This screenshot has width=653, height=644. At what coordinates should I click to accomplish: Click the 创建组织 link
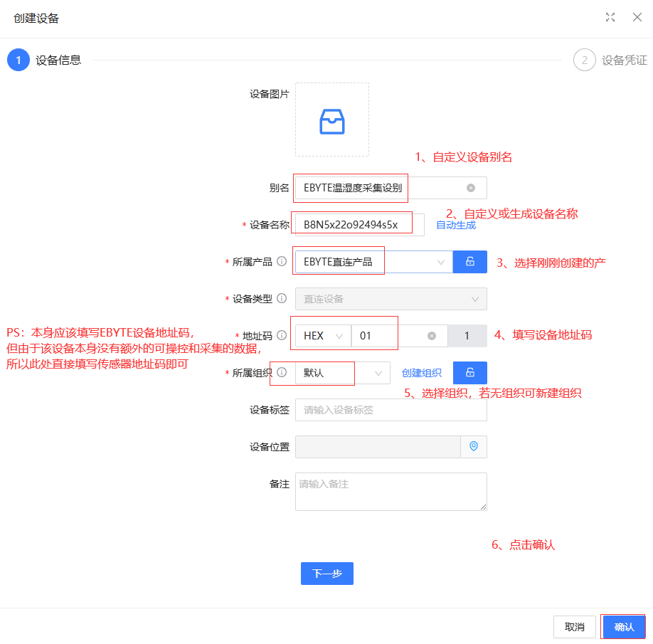(x=422, y=373)
